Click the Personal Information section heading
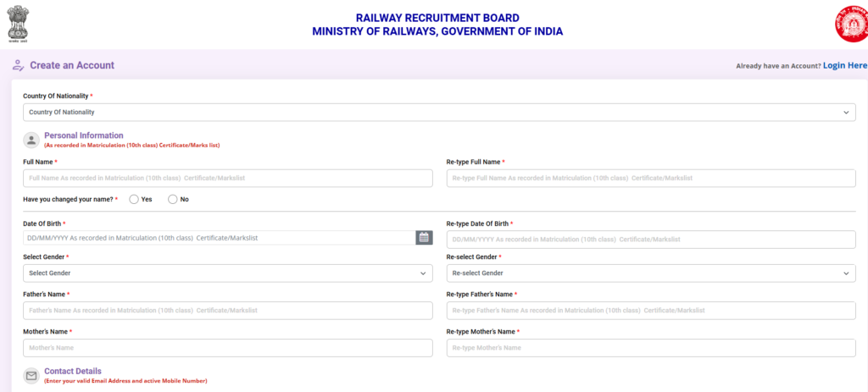Viewport: 868px width, 392px height. pyautogui.click(x=84, y=135)
